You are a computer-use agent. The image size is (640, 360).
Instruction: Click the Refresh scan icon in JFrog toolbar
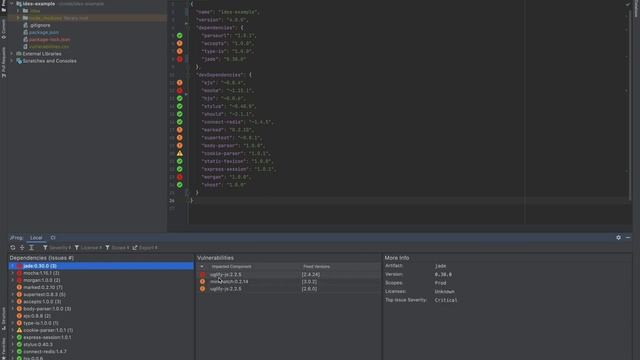[13, 248]
